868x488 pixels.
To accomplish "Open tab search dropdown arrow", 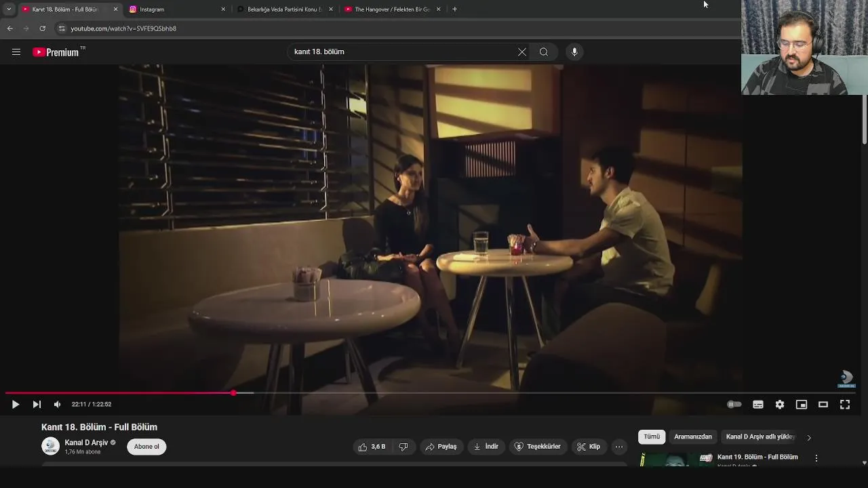I will point(9,9).
